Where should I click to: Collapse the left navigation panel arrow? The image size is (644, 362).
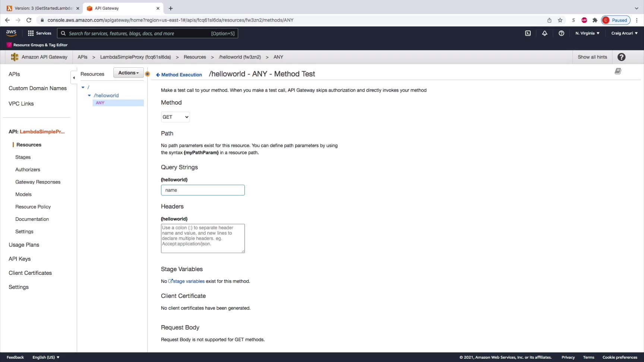tap(74, 78)
